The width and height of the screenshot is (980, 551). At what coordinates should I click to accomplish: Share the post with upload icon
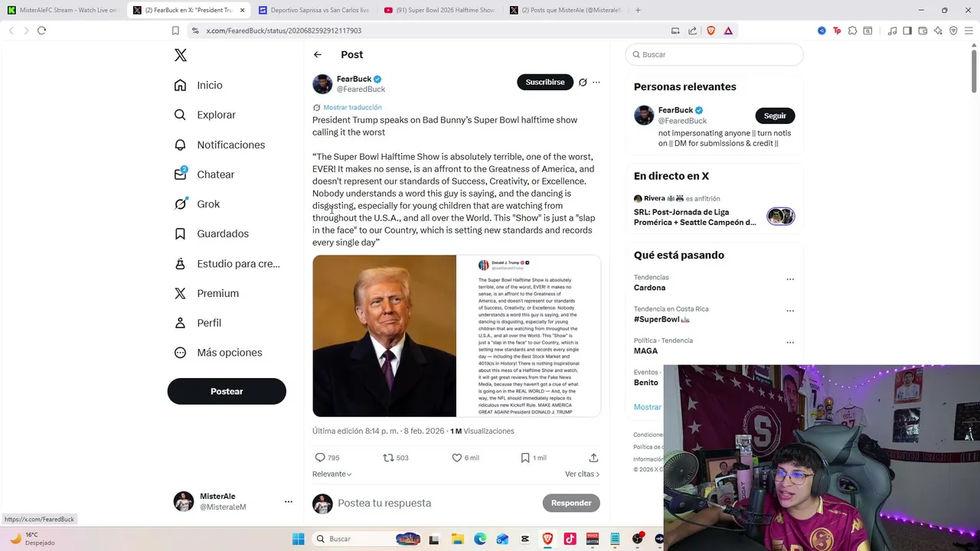(593, 458)
